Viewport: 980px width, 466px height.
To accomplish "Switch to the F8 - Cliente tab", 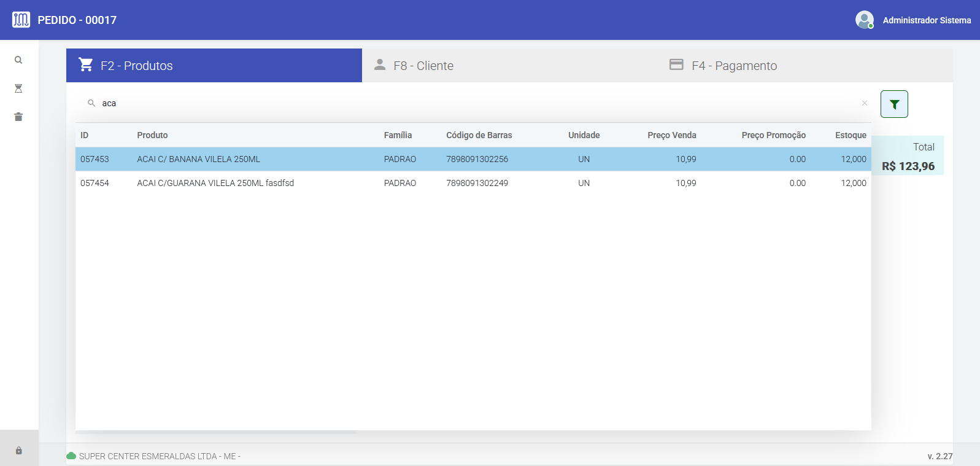I will (423, 66).
